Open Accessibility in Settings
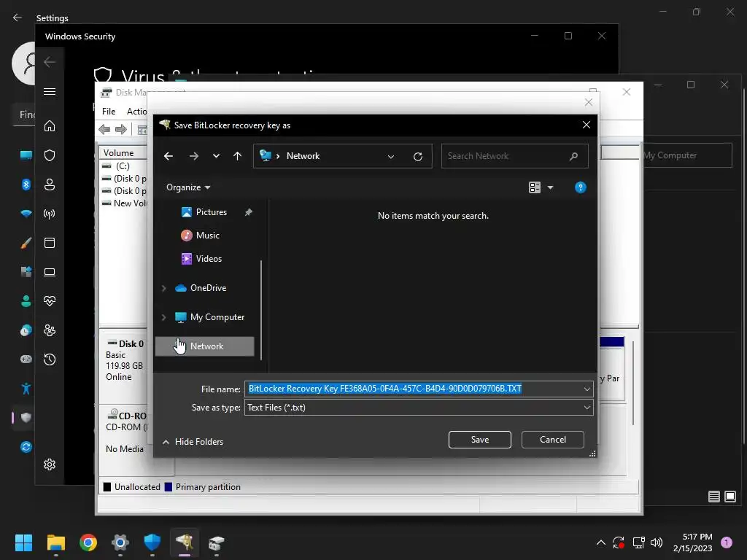The height and width of the screenshot is (560, 747). point(26,389)
